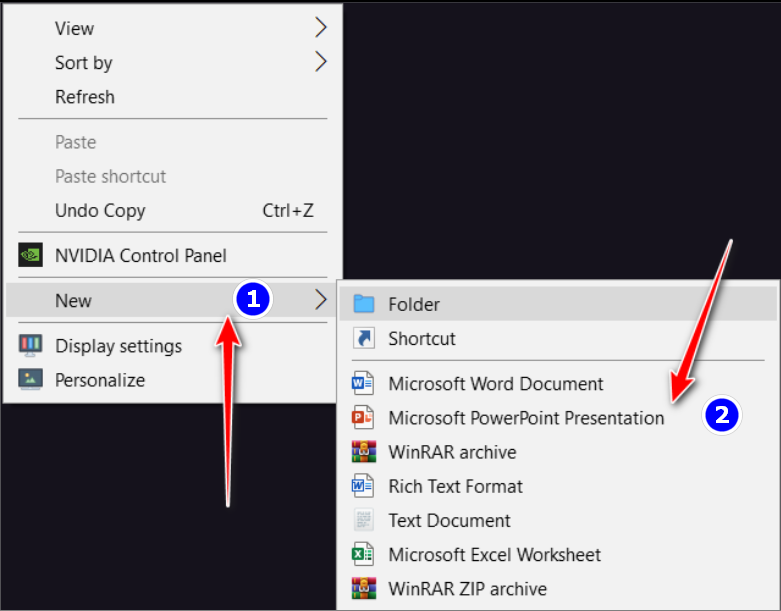Expand the Sort by submenu arrow
Viewport: 781px width, 611px height.
point(320,62)
